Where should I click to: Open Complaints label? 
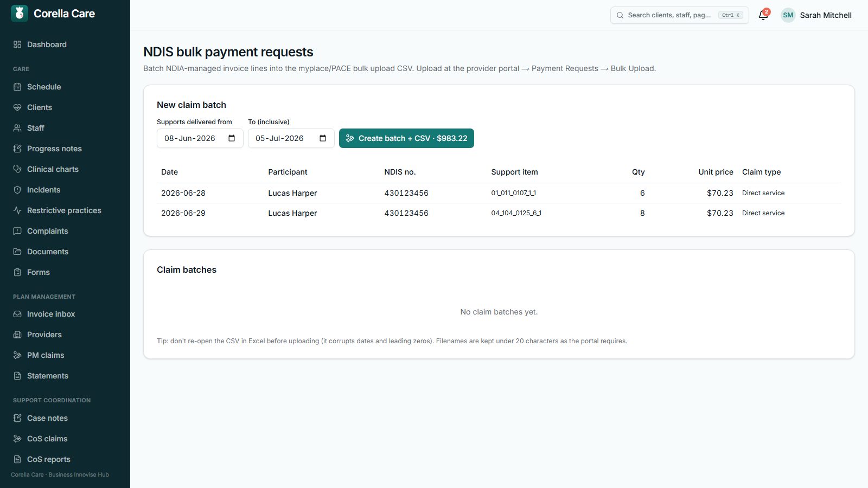coord(47,231)
